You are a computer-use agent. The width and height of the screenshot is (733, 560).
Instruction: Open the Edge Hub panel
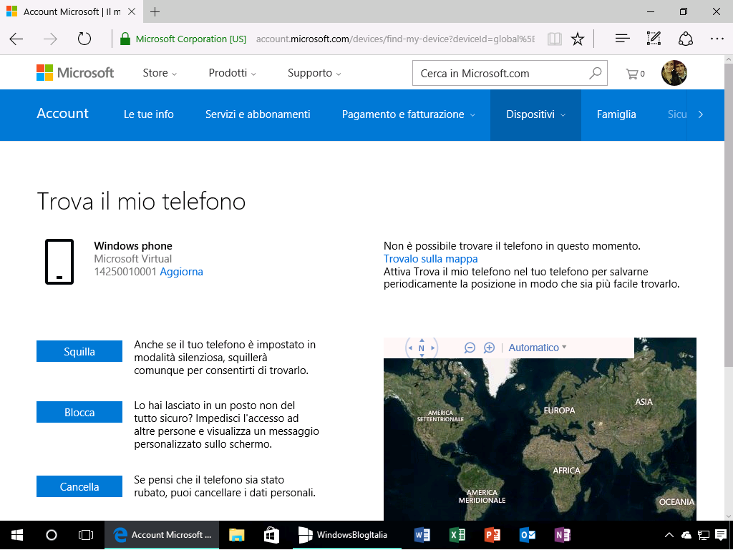622,39
